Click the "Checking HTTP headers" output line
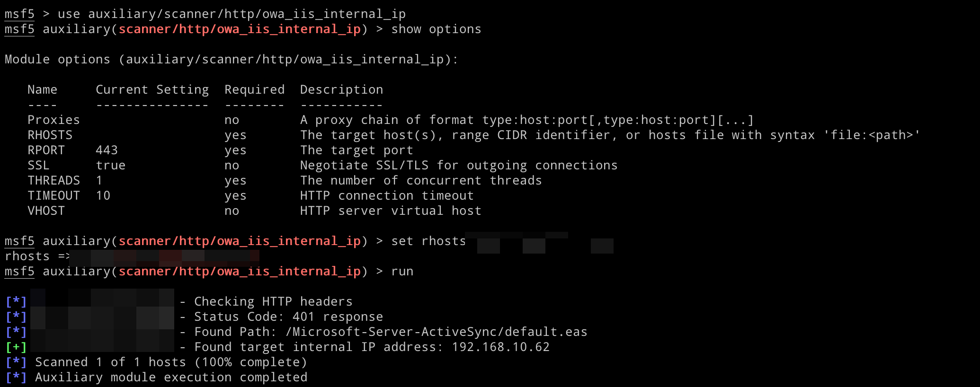The image size is (980, 387). tap(273, 302)
